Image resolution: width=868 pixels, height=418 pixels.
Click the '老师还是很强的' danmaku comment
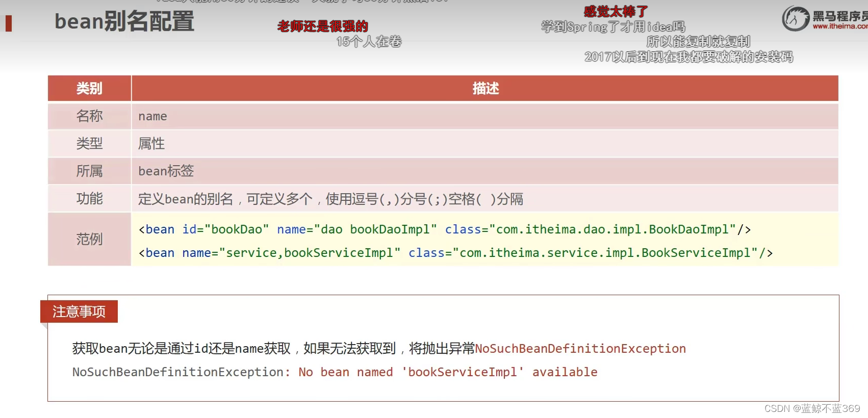[x=322, y=26]
